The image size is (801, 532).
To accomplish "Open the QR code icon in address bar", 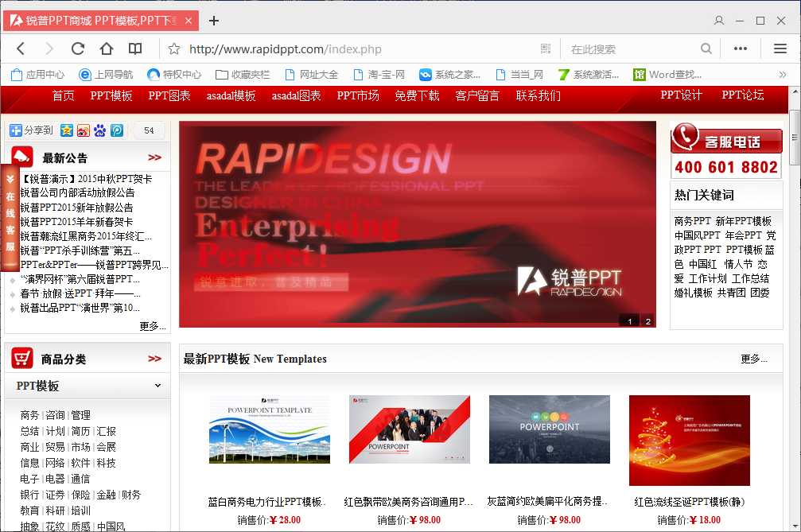I will [x=546, y=49].
